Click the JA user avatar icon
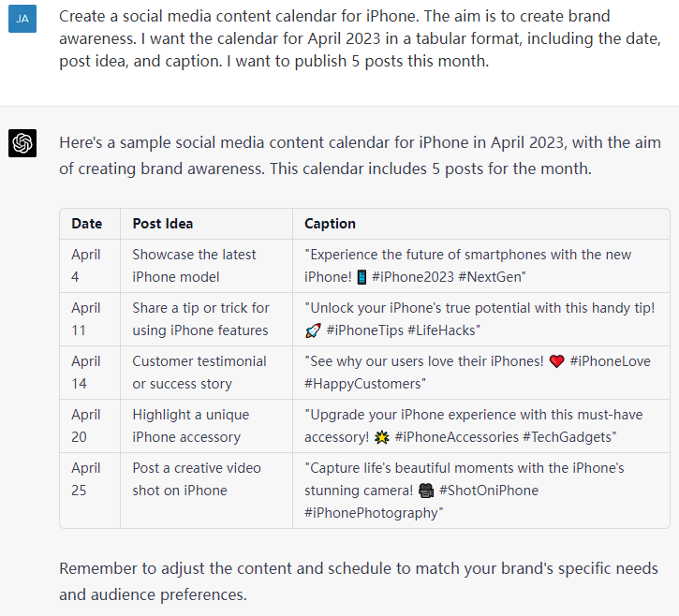Screen dimensions: 679x616 point(22,19)
